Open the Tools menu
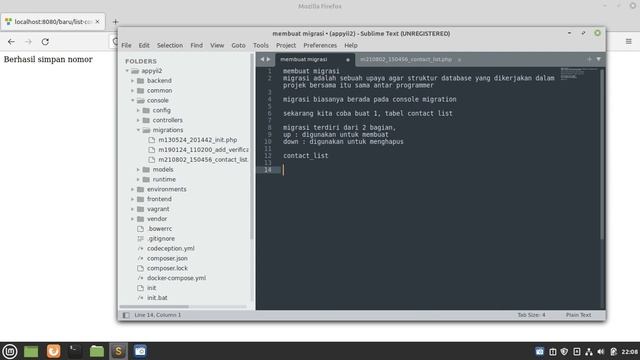 pos(261,45)
